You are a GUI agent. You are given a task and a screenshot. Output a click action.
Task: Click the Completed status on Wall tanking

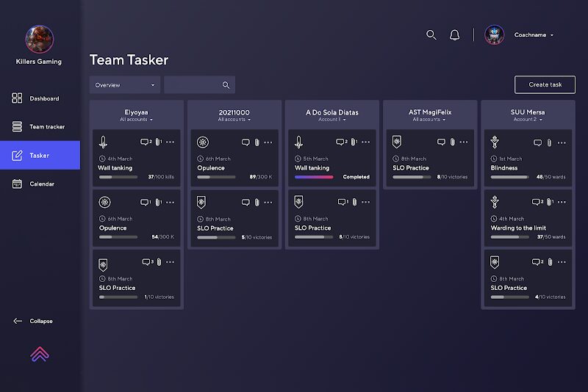pyautogui.click(x=356, y=177)
